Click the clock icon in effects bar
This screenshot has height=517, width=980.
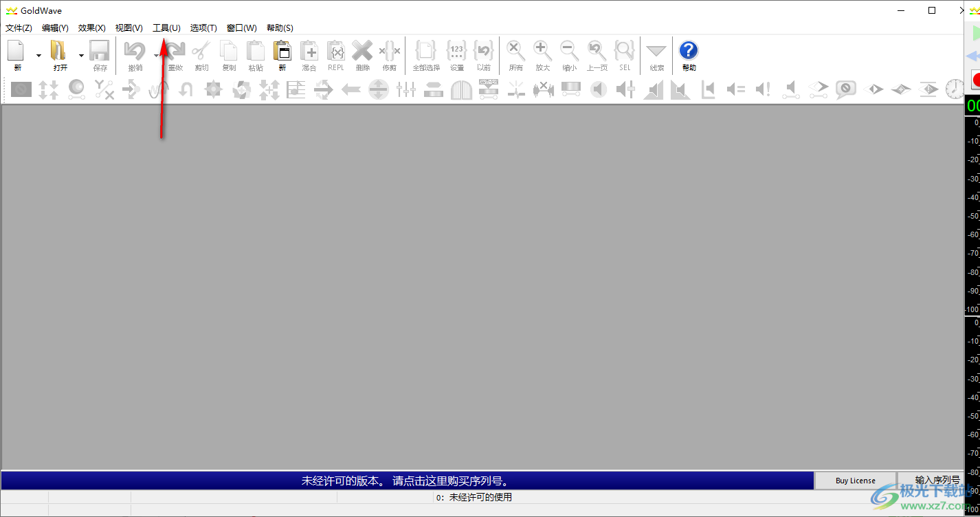(x=955, y=89)
